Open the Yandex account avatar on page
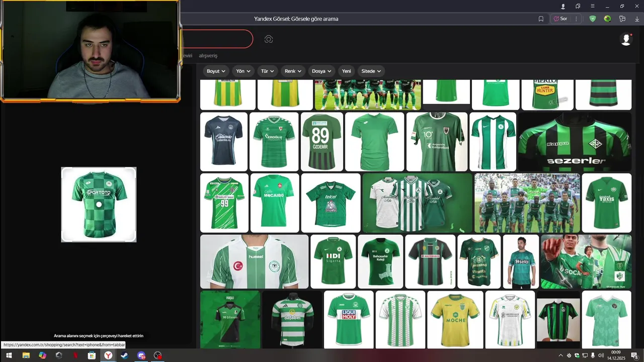The image size is (644, 362). tap(626, 39)
